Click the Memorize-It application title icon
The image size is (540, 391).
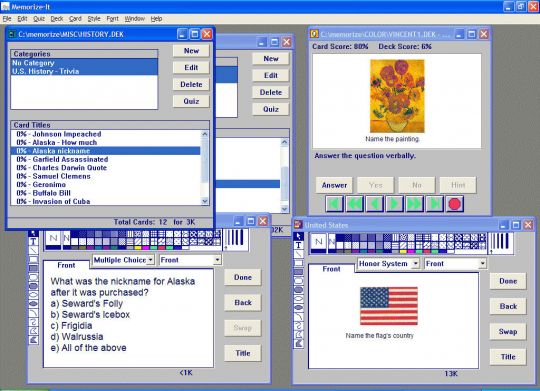point(5,6)
